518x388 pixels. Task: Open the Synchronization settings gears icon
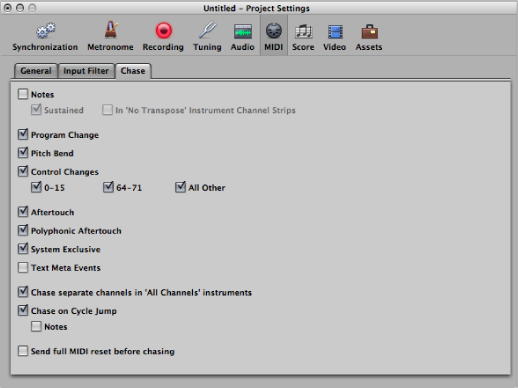(x=46, y=31)
